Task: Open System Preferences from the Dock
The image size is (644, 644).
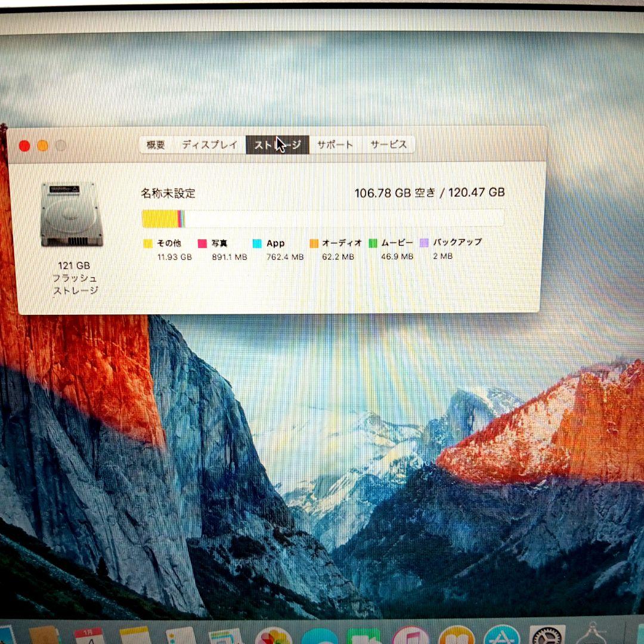Action: point(547,636)
